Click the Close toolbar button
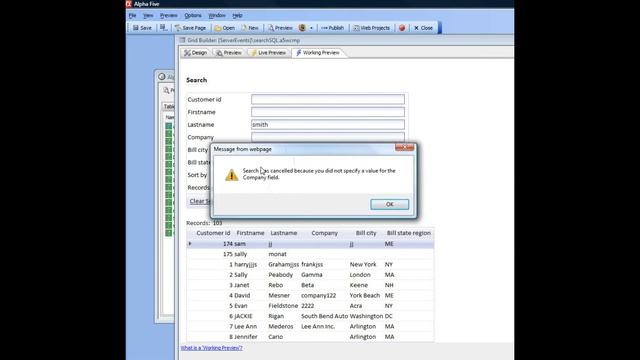 click(423, 28)
